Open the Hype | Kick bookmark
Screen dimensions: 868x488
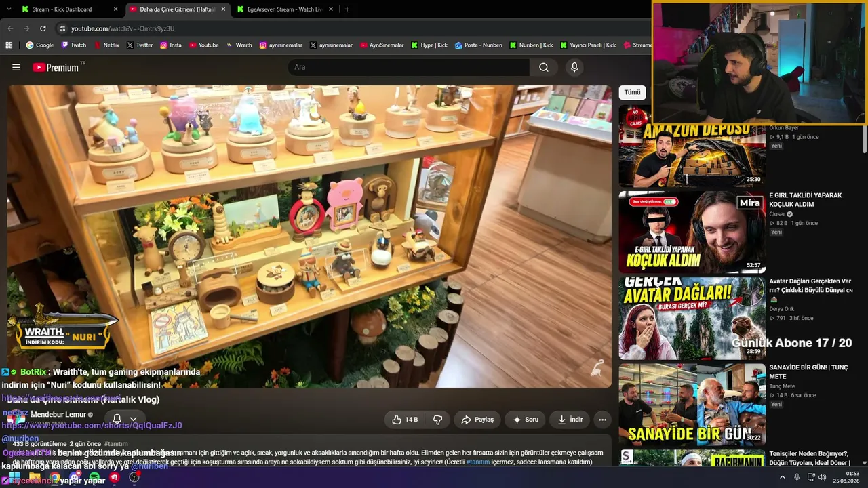pos(429,45)
